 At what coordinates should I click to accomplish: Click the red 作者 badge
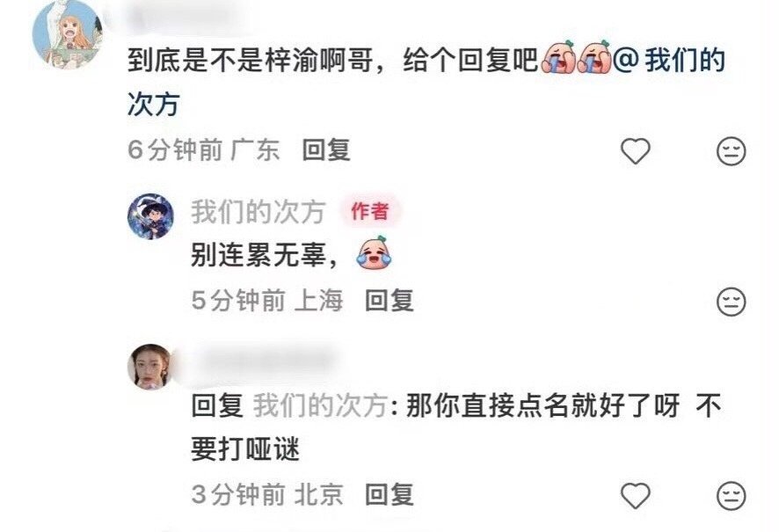(369, 211)
